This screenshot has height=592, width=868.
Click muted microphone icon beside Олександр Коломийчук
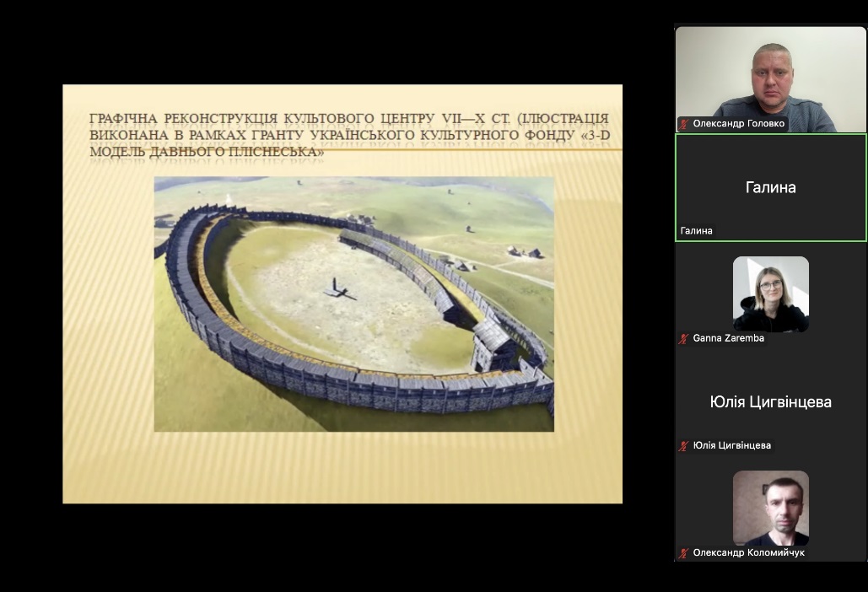(683, 552)
